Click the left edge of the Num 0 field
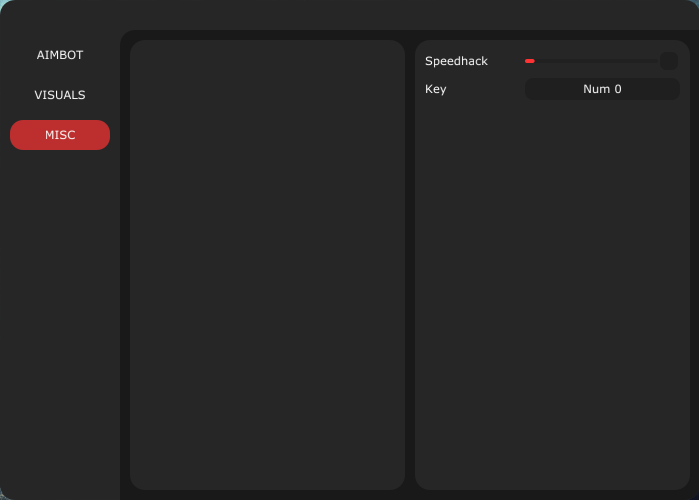The width and height of the screenshot is (699, 500). tap(532, 89)
